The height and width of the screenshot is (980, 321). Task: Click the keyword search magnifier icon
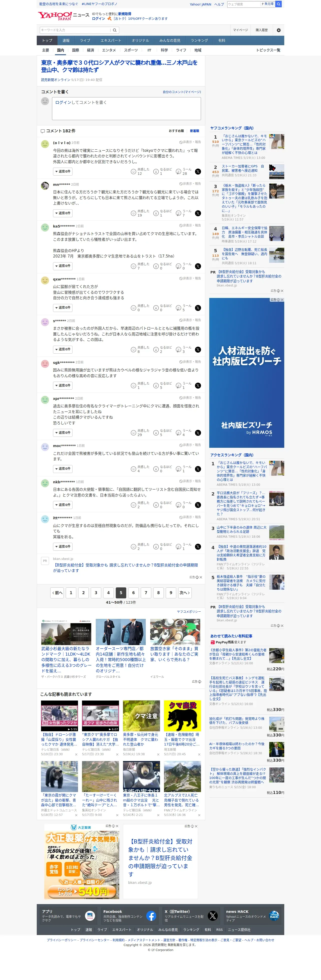pyautogui.click(x=114, y=30)
